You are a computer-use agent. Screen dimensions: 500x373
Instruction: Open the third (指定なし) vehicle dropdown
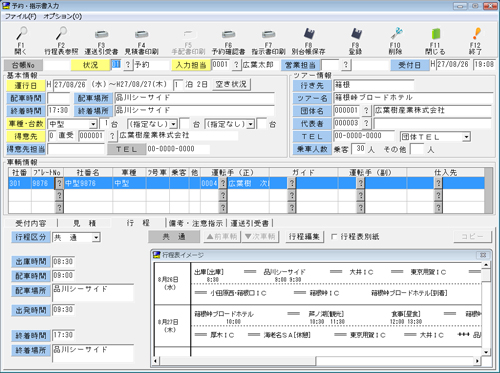click(251, 124)
